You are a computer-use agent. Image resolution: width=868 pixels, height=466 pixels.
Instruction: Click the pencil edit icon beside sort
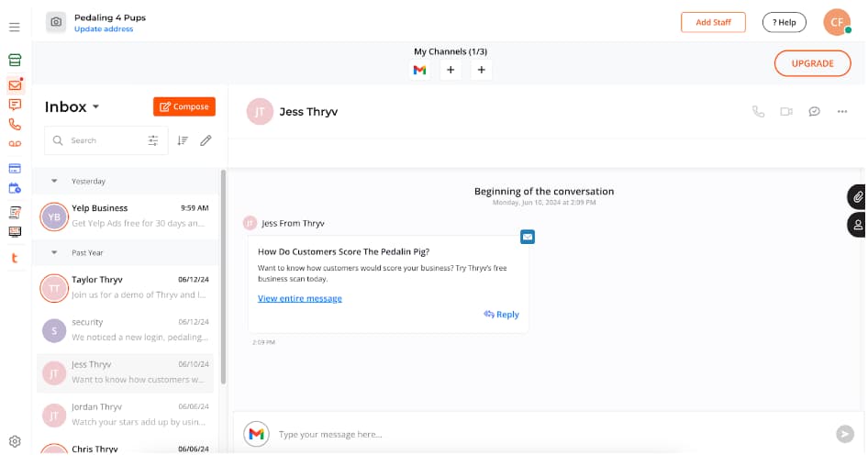coord(206,140)
